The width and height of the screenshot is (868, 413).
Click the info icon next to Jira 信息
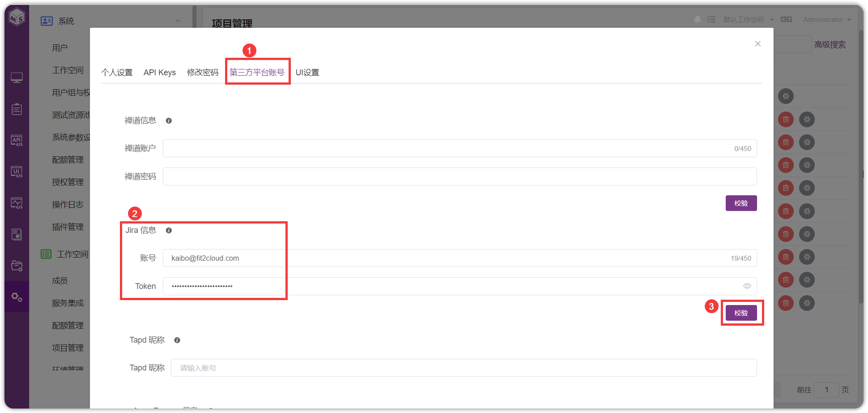pyautogui.click(x=169, y=230)
